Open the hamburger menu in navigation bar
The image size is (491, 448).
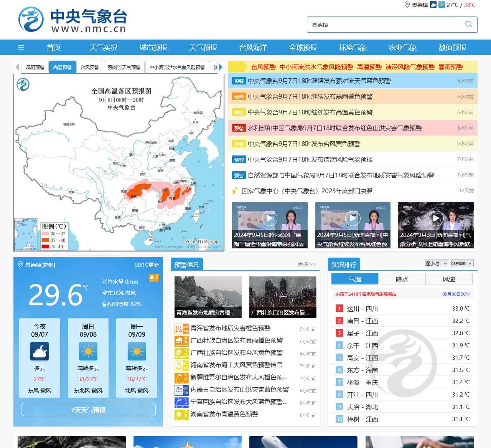(21, 47)
